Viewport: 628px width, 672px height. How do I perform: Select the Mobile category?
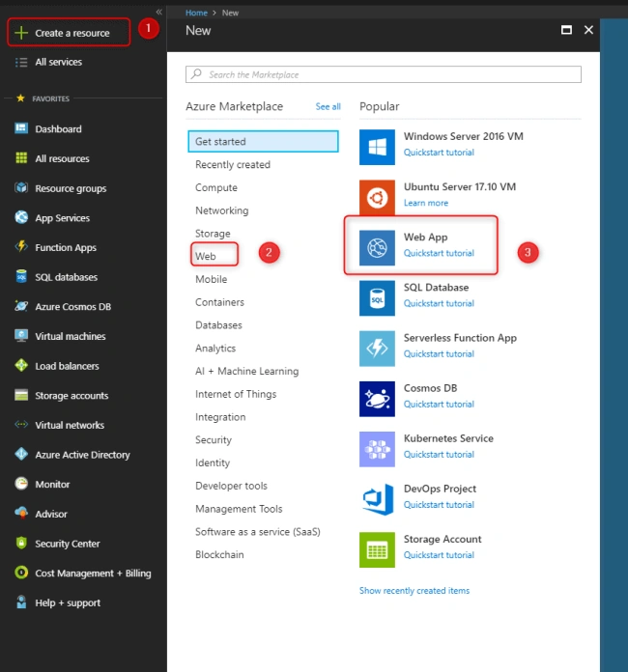coord(211,279)
